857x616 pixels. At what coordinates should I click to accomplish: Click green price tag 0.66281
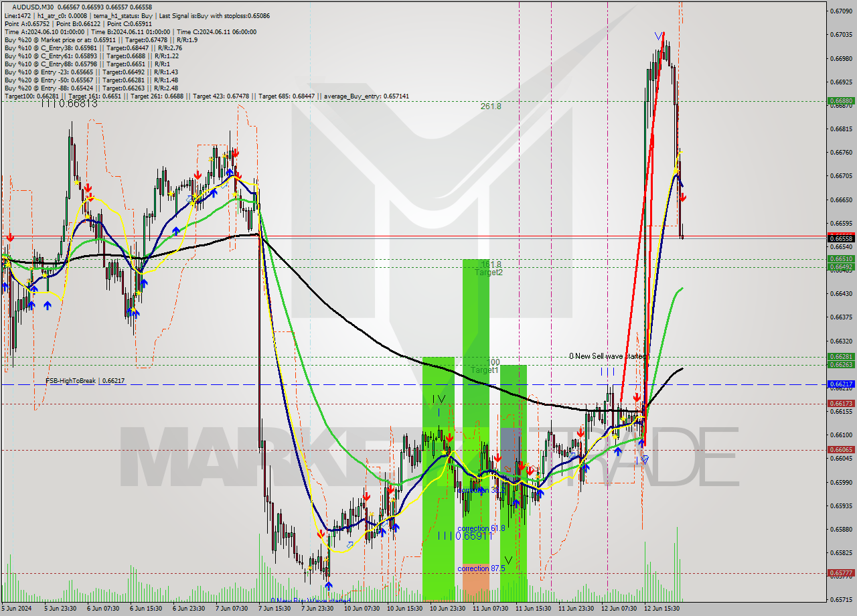840,357
